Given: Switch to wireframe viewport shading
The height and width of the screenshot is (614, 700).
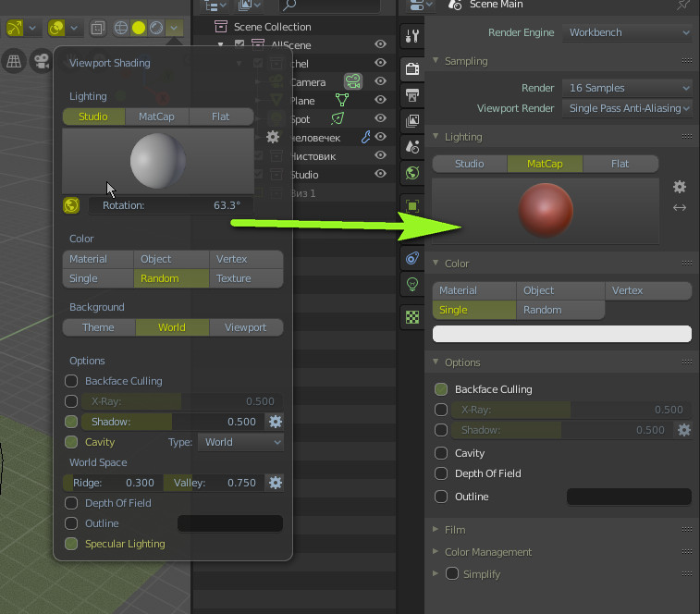Looking at the screenshot, I should point(120,28).
